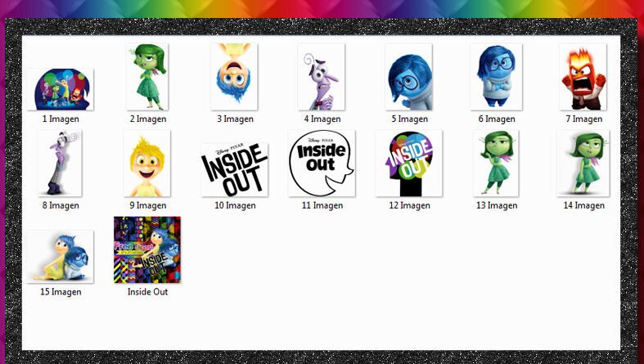The image size is (644, 364).
Task: Open the 1 Imagen group characters thumbnail
Action: pyautogui.click(x=60, y=88)
